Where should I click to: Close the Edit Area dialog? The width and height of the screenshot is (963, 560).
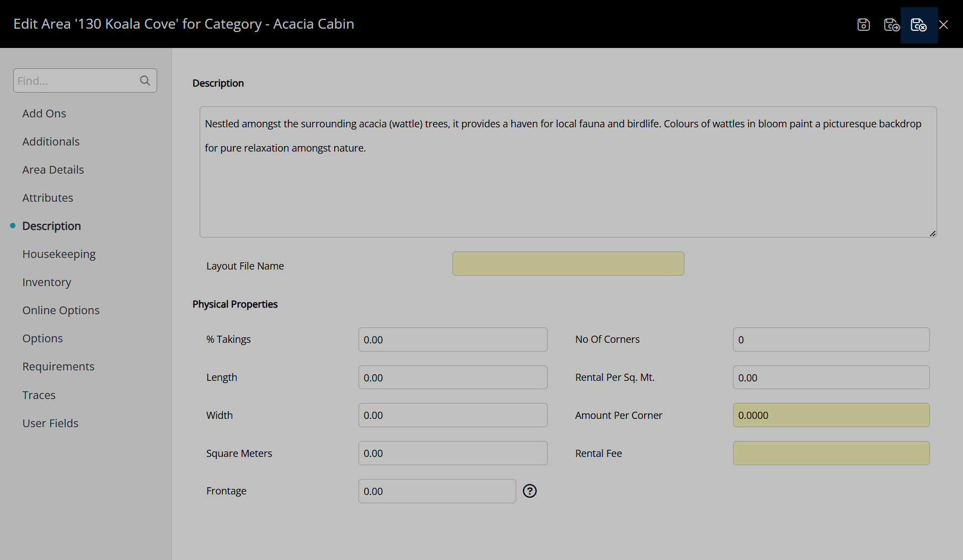point(944,24)
